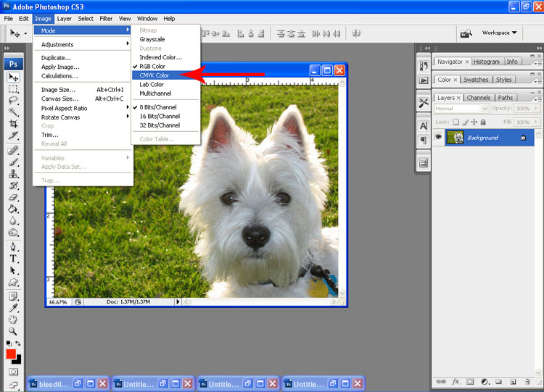Select the History Brush tool

(x=13, y=185)
